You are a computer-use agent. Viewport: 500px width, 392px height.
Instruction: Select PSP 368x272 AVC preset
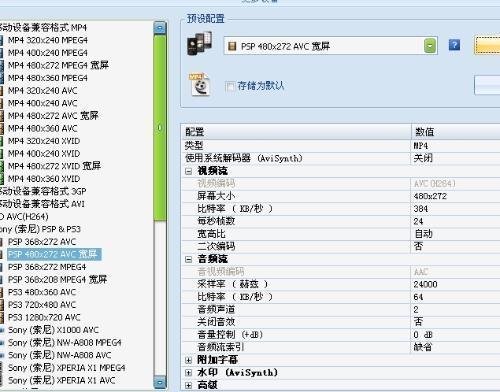(42, 242)
